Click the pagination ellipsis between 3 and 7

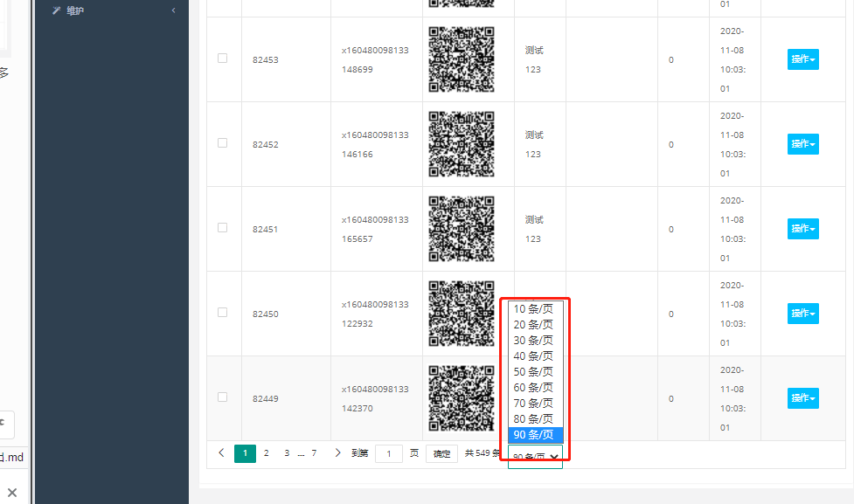click(x=301, y=454)
